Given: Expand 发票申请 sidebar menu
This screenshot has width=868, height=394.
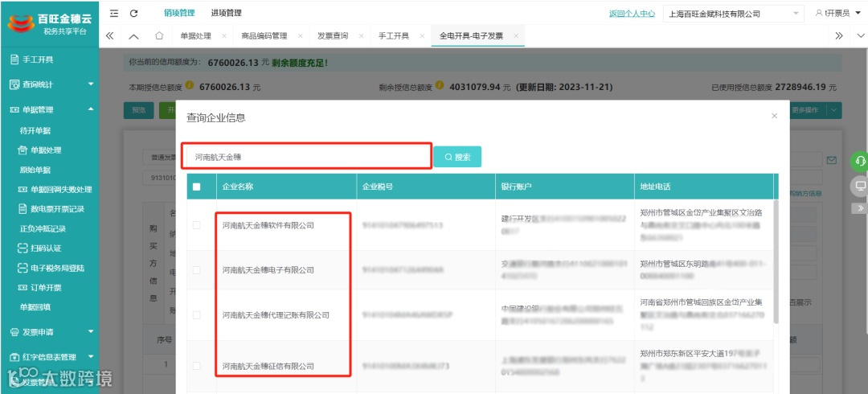Looking at the screenshot, I should [x=49, y=332].
